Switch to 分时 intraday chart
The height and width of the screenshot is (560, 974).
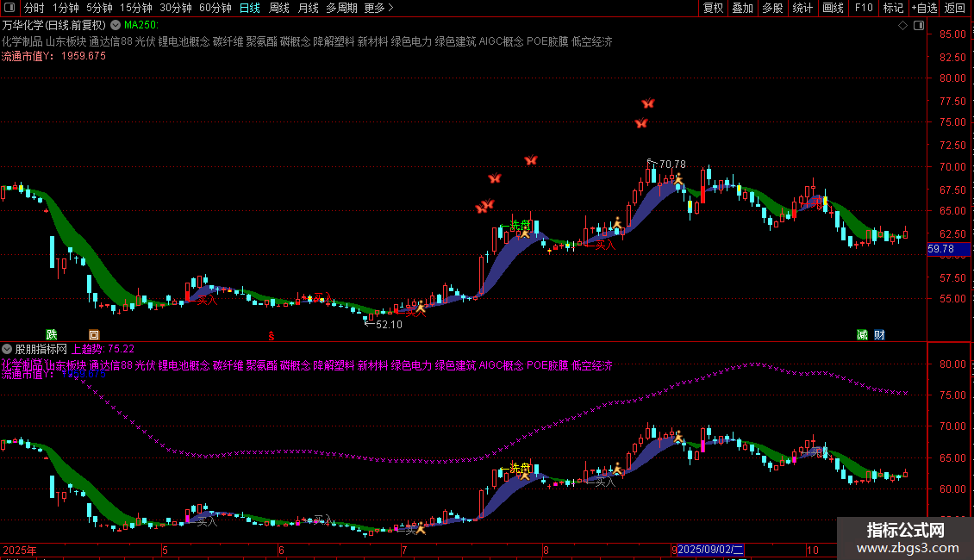pos(34,8)
